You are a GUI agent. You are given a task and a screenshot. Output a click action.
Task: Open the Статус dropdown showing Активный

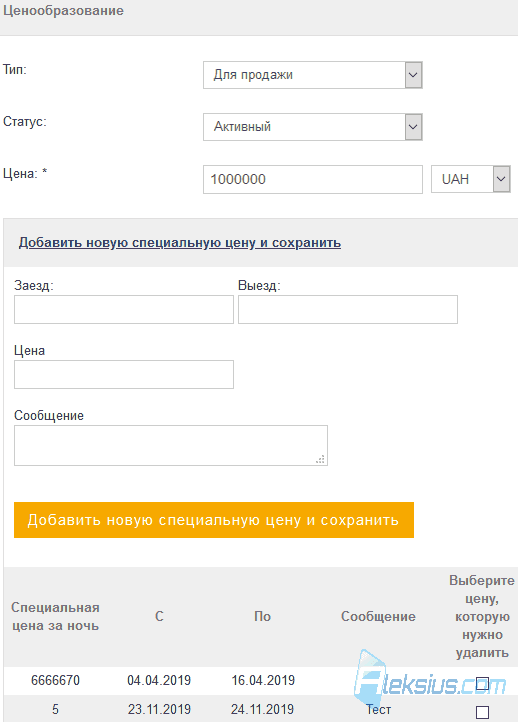313,127
